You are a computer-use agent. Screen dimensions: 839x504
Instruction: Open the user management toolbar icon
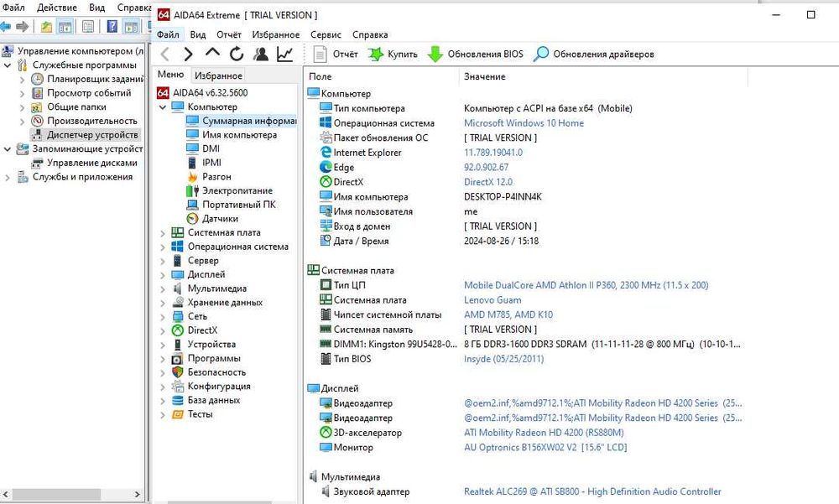[x=261, y=54]
